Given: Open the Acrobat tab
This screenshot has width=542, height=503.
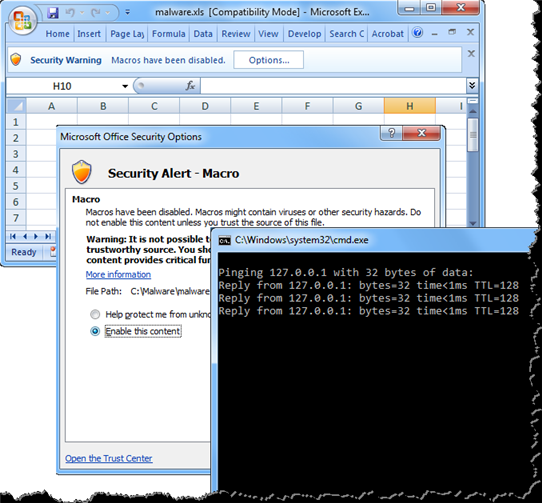Looking at the screenshot, I should [387, 34].
